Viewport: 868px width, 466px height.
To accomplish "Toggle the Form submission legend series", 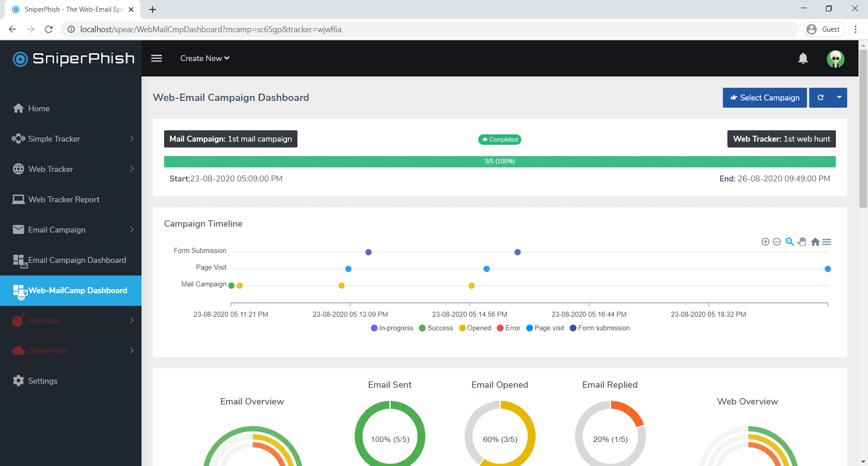I will pyautogui.click(x=599, y=328).
